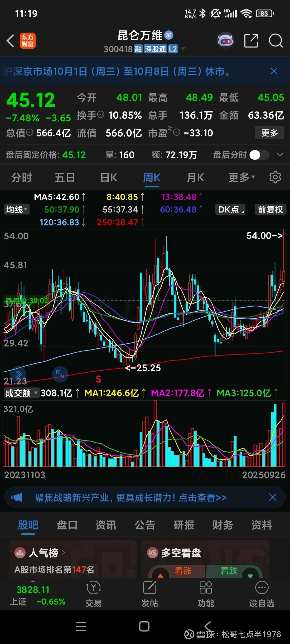Tap the L2 level tag

[173, 49]
